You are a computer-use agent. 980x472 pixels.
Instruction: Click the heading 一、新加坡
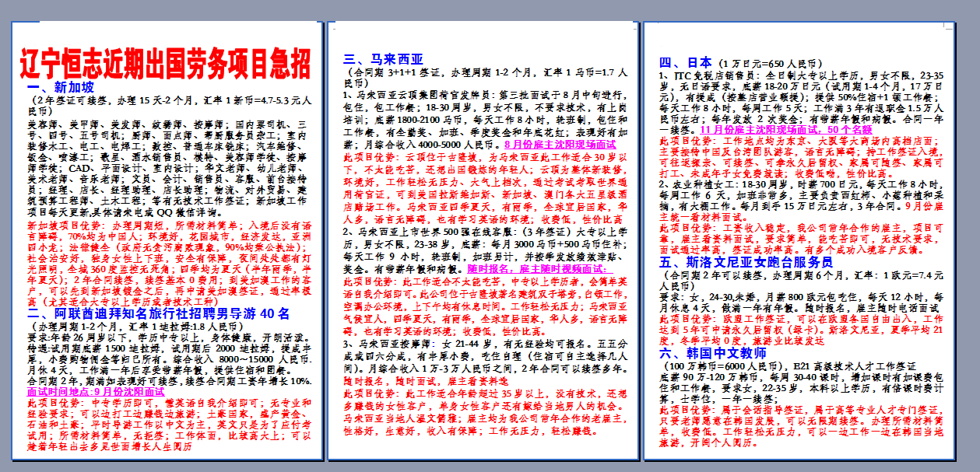tap(60, 87)
